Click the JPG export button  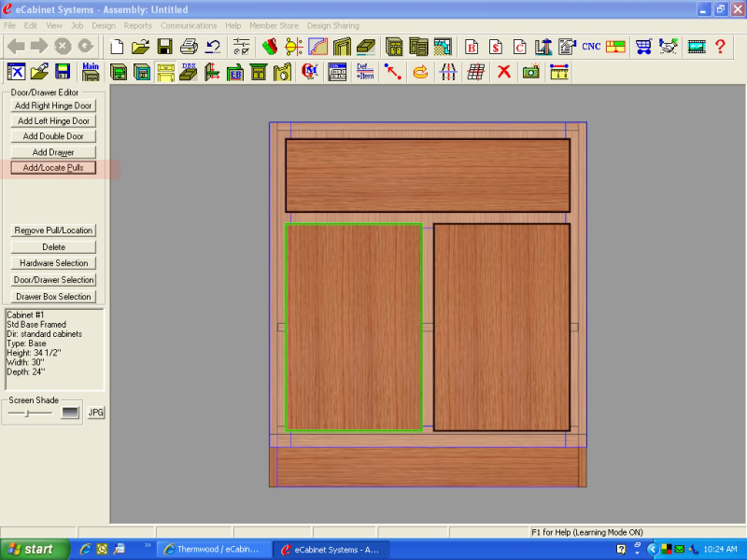click(x=96, y=413)
